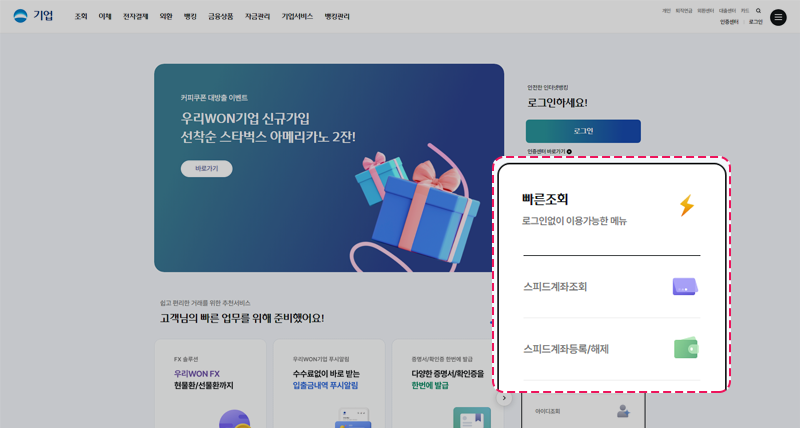Open the 입출금내역 푸시알림 service card
This screenshot has height=428, width=800.
(x=329, y=384)
